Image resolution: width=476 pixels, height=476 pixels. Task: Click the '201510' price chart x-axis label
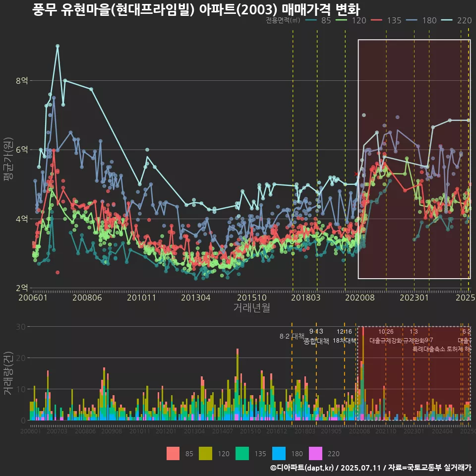pos(252,297)
